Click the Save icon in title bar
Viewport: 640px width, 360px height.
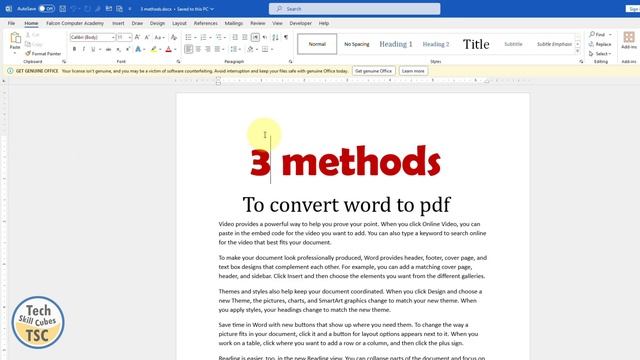pyautogui.click(x=62, y=9)
